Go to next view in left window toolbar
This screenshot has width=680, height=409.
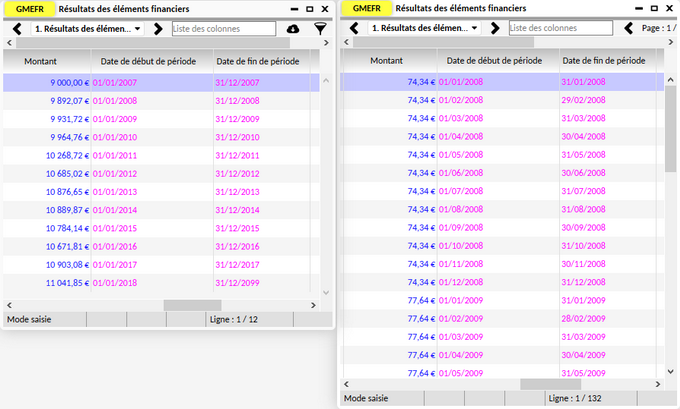tap(158, 29)
